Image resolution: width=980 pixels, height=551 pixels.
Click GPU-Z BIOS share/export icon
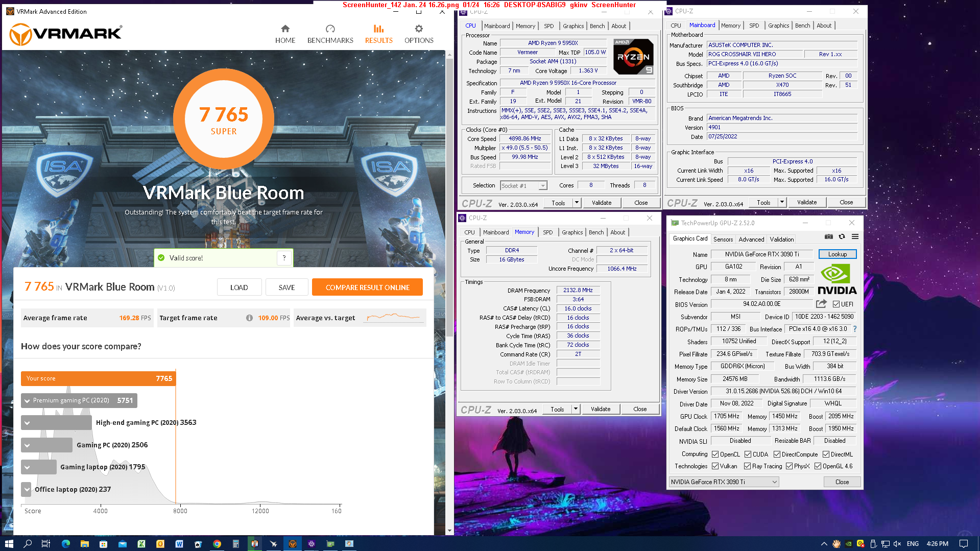point(821,304)
